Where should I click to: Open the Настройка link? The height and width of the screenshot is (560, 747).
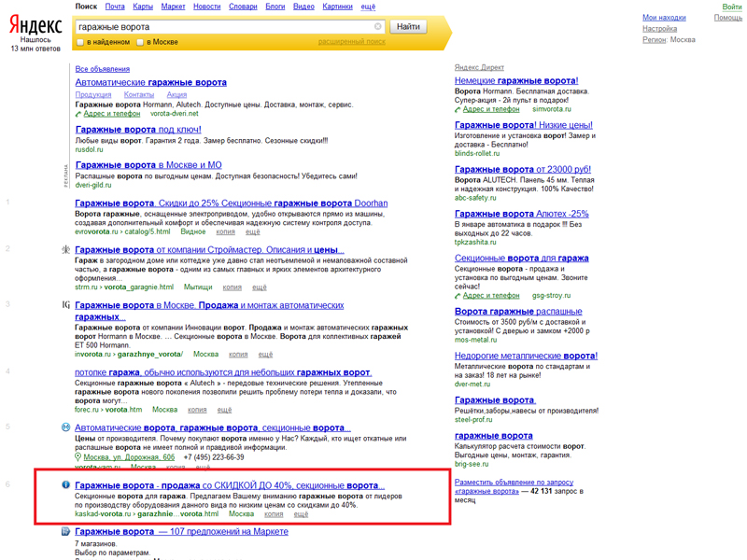click(659, 29)
